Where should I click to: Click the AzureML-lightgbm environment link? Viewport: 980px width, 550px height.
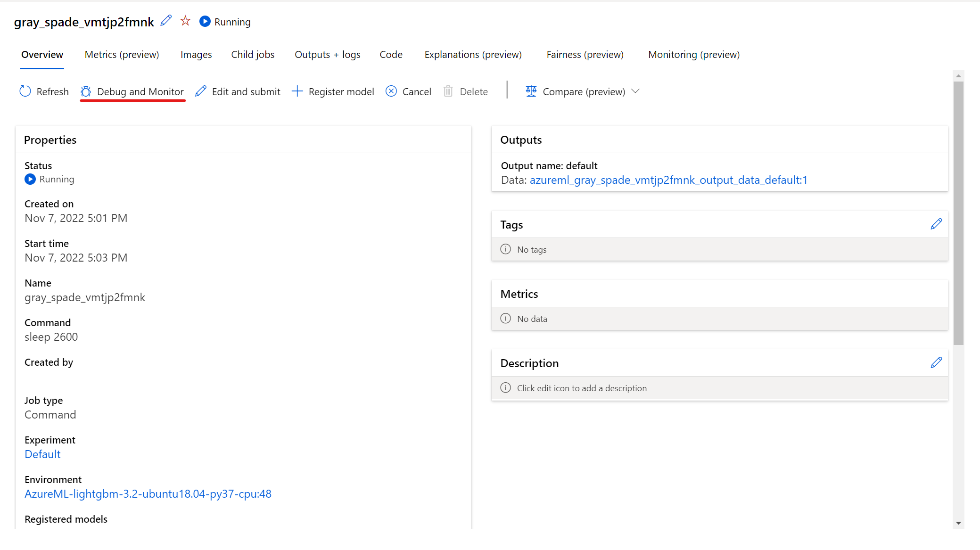(x=148, y=493)
